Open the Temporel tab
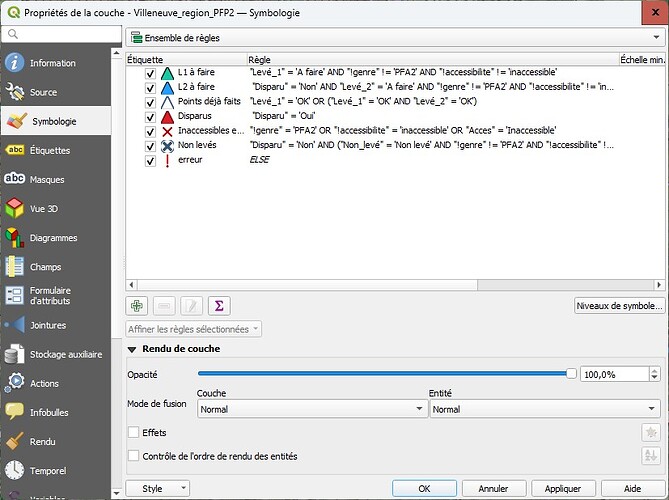Viewport: 669px width, 500px height. [x=56, y=471]
